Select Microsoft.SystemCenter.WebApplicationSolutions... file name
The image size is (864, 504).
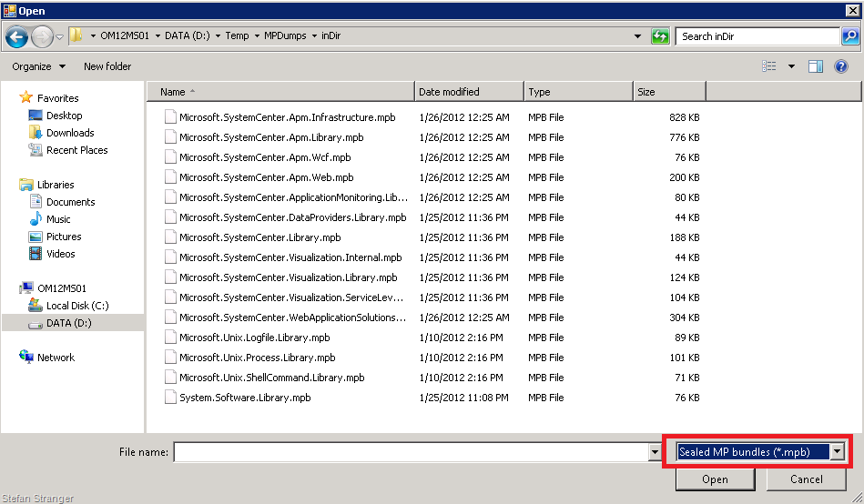pos(293,318)
